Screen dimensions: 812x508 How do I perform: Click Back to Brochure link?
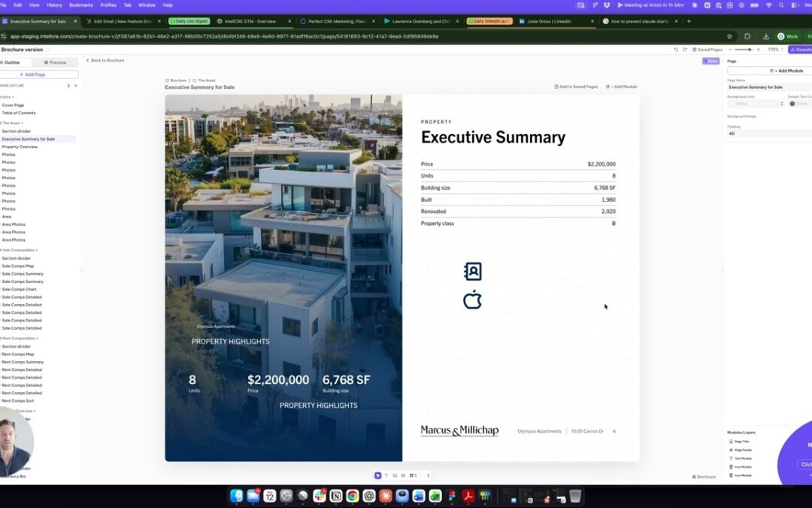(105, 61)
